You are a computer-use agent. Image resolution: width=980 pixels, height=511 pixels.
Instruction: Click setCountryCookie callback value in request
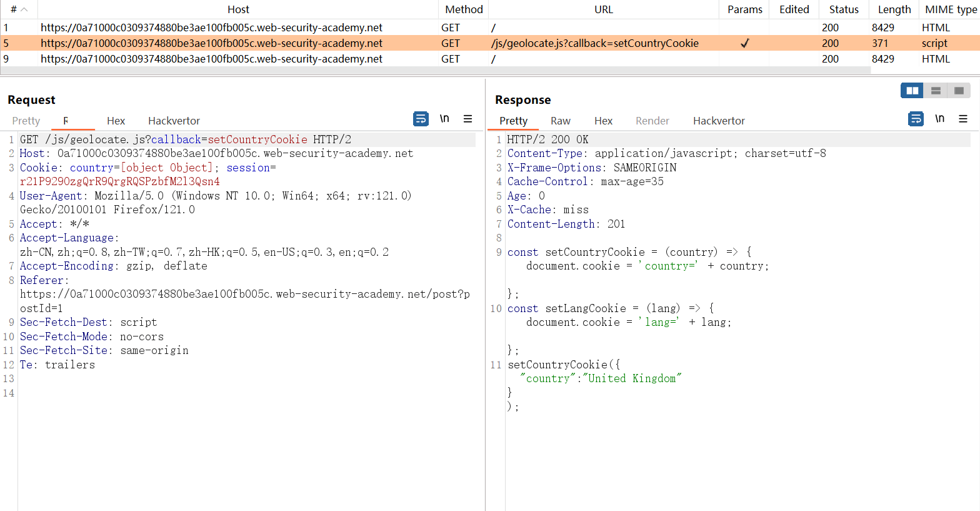[x=257, y=139]
